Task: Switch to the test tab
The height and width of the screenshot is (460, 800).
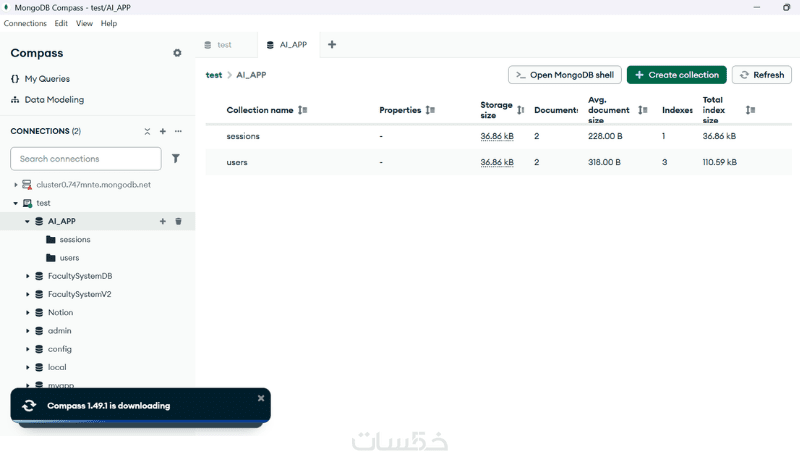Action: pos(225,45)
